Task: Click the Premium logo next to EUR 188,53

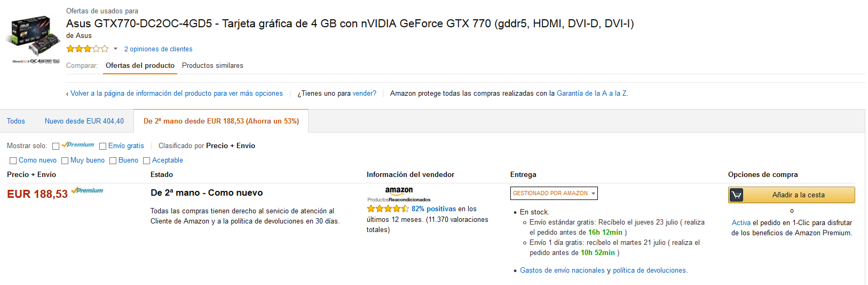Action: (87, 190)
